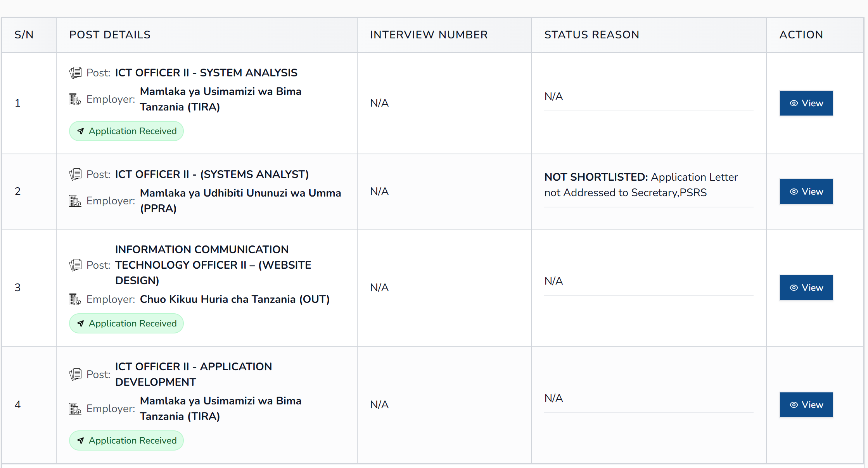Click employer icon in row 4 TIRA
868x468 pixels.
tap(75, 409)
